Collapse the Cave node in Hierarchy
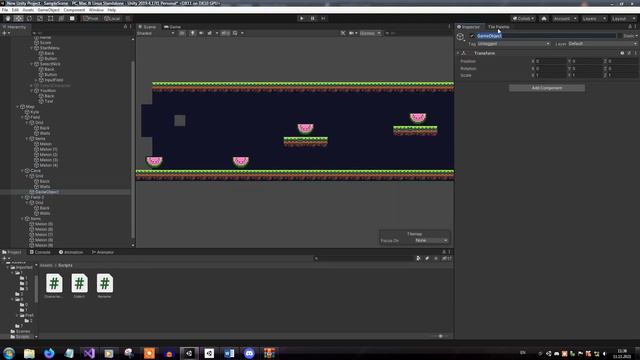The height and width of the screenshot is (360, 640). click(x=22, y=171)
